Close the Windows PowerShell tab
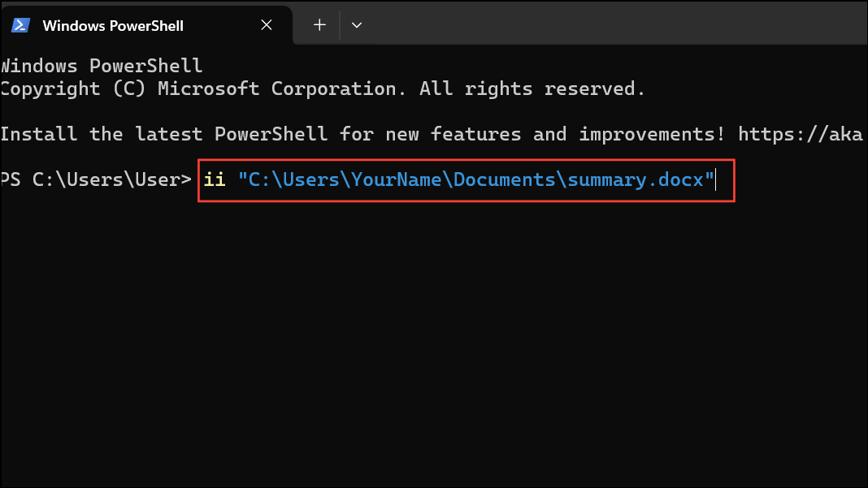 (266, 25)
